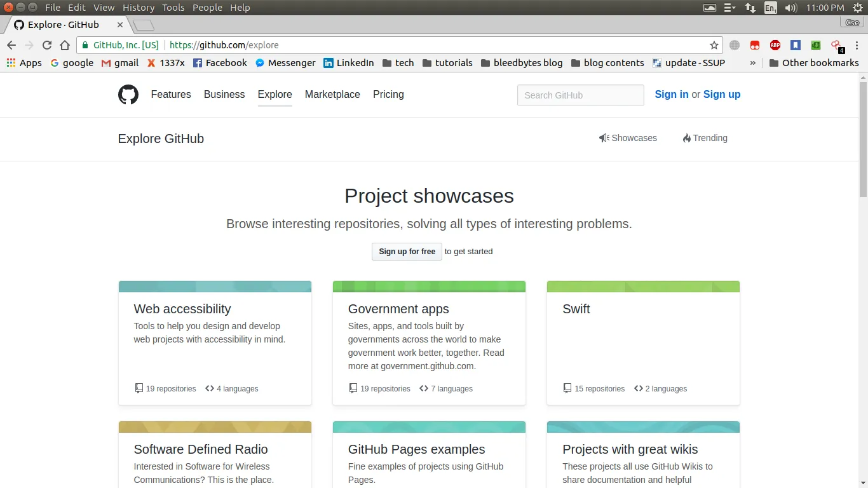Open the Gmail bookmark
The image size is (868, 488).
click(x=120, y=63)
